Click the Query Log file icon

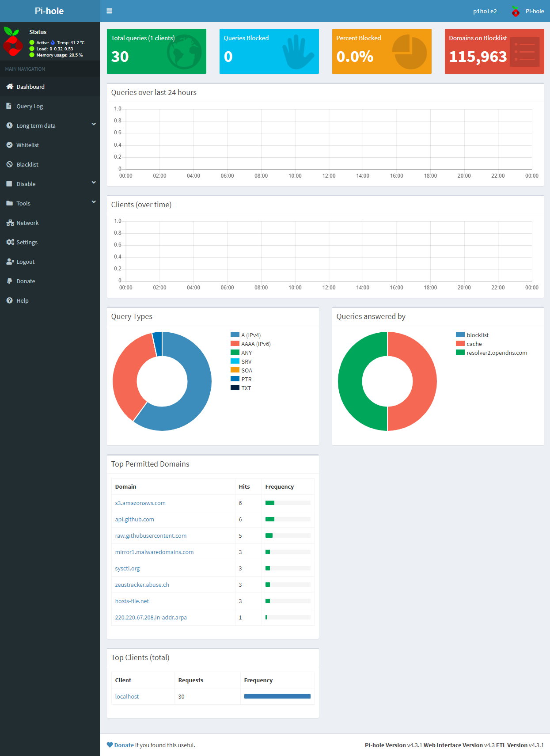tap(9, 106)
